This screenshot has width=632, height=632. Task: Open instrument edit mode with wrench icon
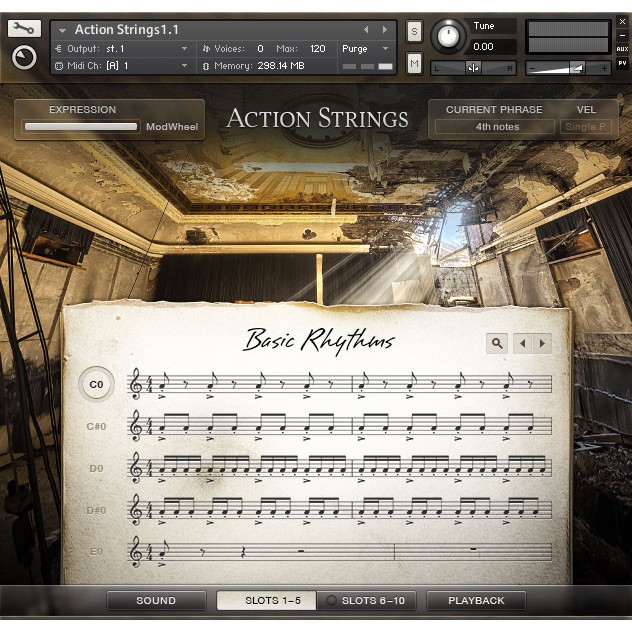[x=24, y=28]
